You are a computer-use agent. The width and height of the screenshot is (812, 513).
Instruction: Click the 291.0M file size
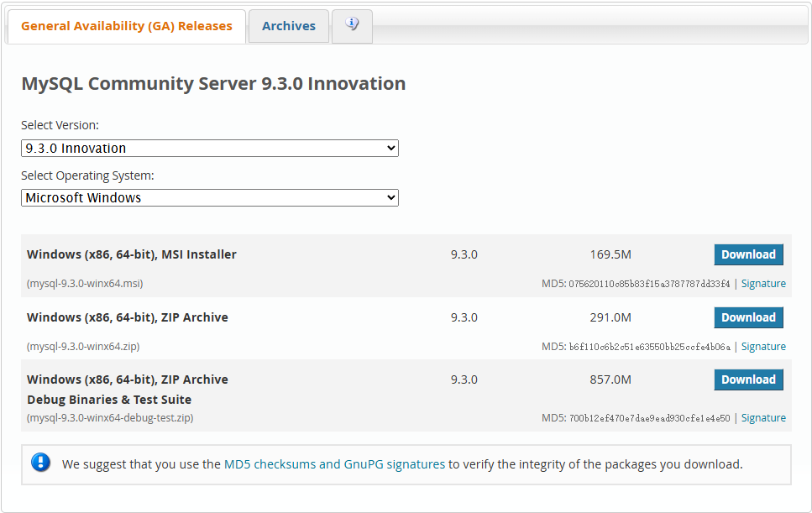(610, 317)
